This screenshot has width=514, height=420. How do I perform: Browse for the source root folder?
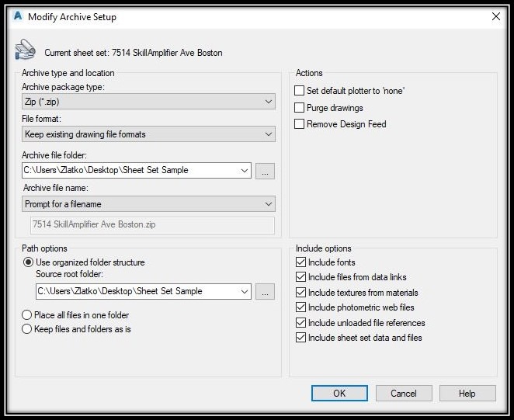(x=266, y=292)
